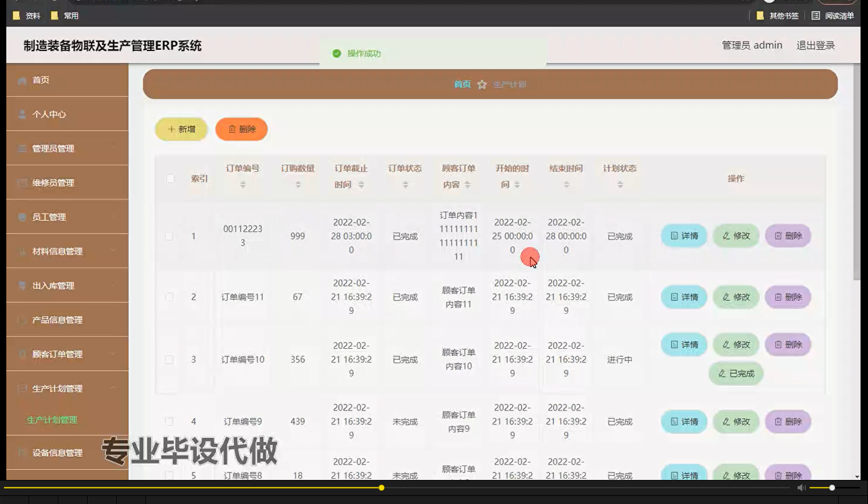Click the green success checkmark in 操作成功 banner
Viewport: 868px width, 504px height.
coord(337,53)
